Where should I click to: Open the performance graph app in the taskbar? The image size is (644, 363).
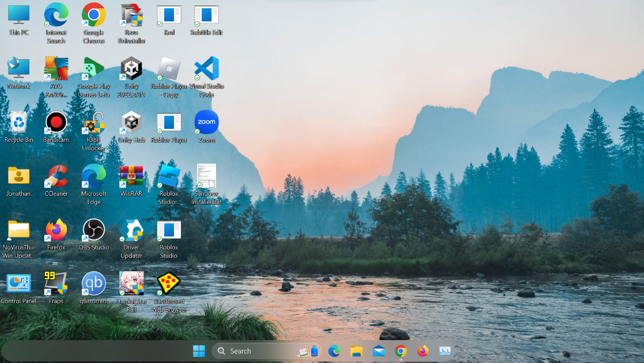(x=445, y=351)
